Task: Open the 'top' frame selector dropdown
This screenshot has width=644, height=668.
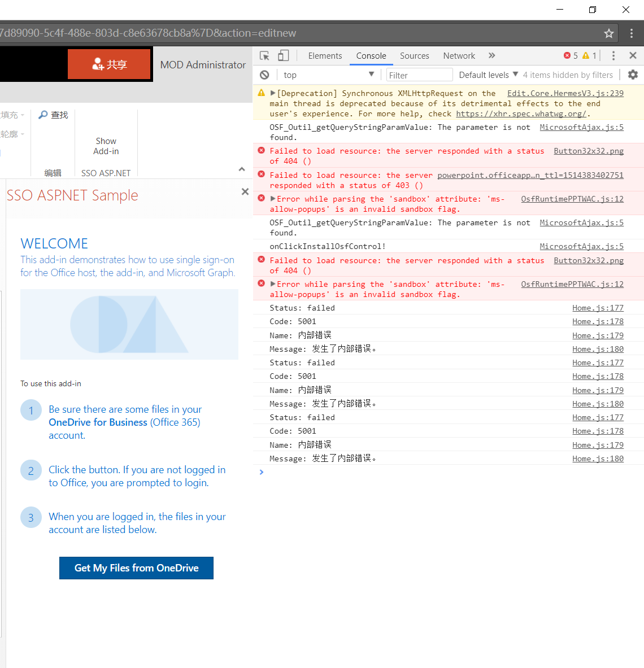Action: click(x=328, y=75)
